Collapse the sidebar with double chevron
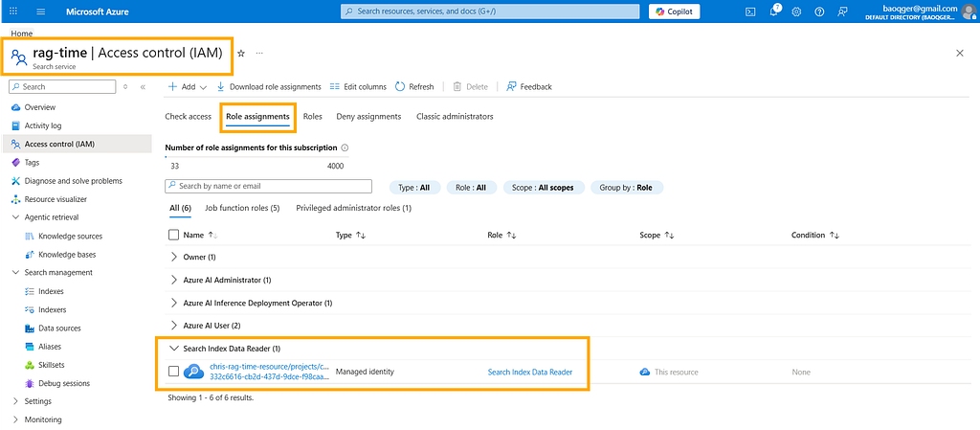Image resolution: width=980 pixels, height=430 pixels. pos(143,87)
